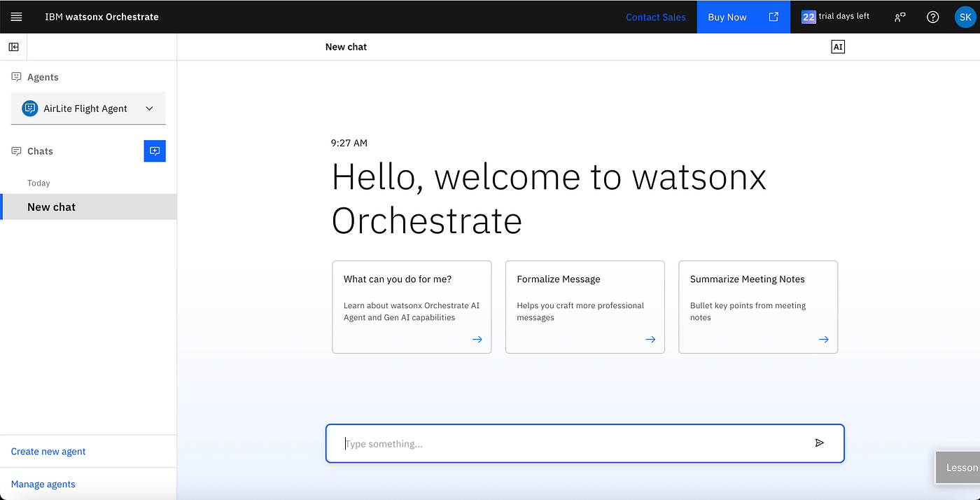Open the hamburger navigation menu
Viewport: 980px width, 500px height.
(x=17, y=17)
